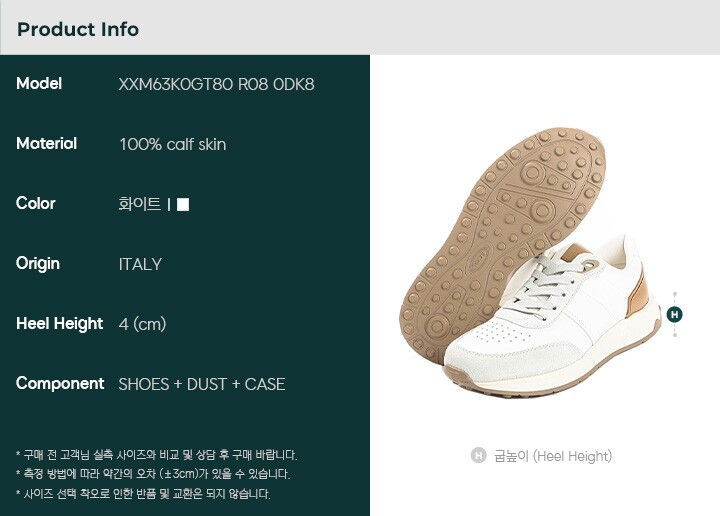720x516 pixels.
Task: Click the ±3cm measurement notice line
Action: tap(153, 474)
